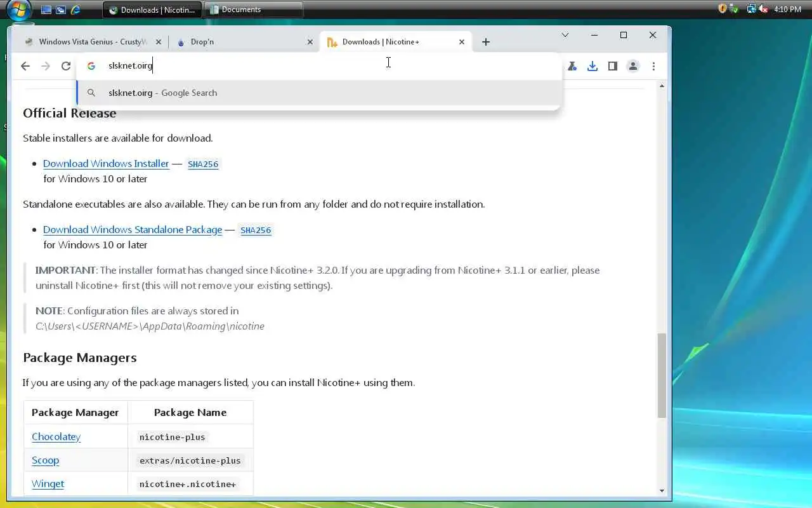Screen dimensions: 812x508
Task: Open SHA256 link for Windows Installer
Action: pos(203,164)
